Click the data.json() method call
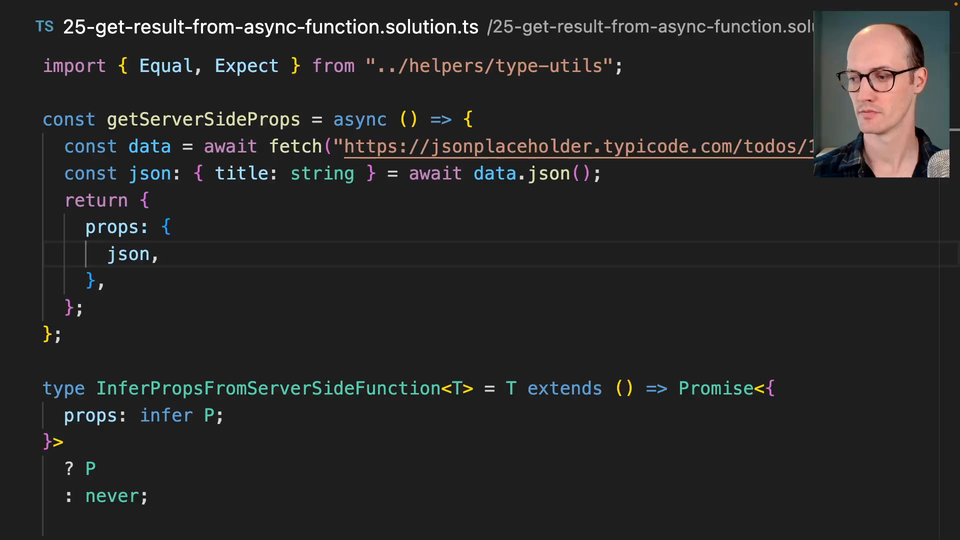Screen dimensions: 960x540 point(535,174)
